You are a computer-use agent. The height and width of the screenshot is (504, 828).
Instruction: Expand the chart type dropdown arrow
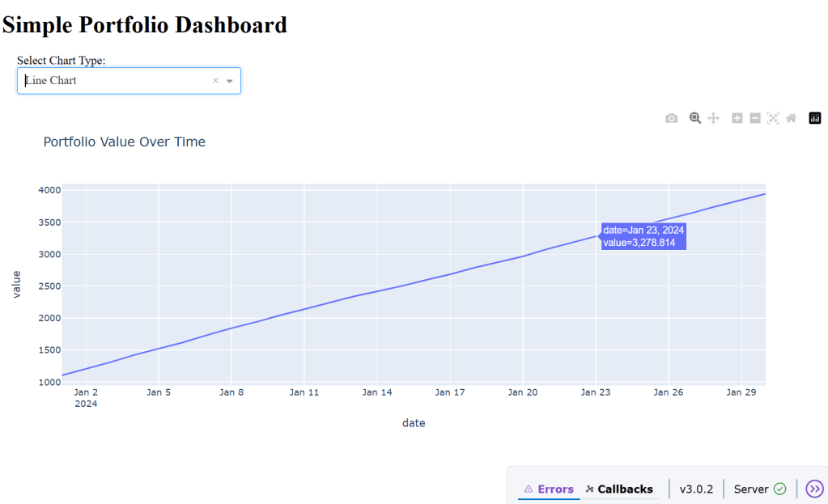tap(230, 81)
